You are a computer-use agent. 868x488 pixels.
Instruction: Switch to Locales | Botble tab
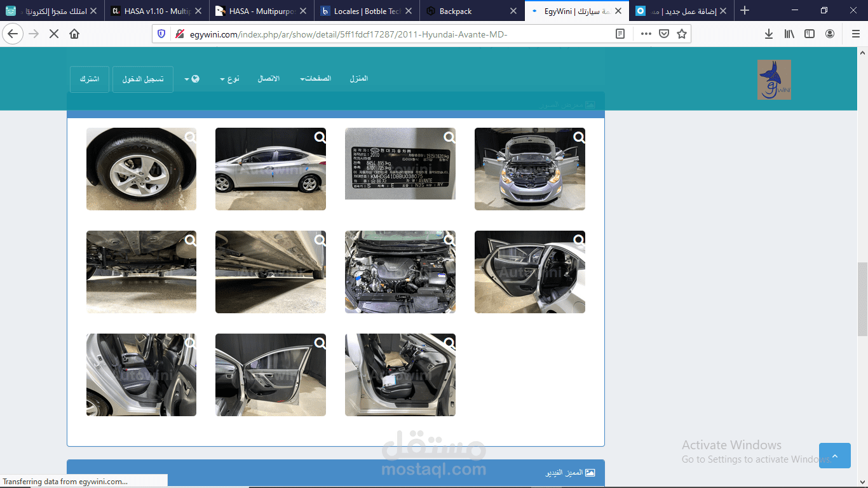pyautogui.click(x=367, y=11)
